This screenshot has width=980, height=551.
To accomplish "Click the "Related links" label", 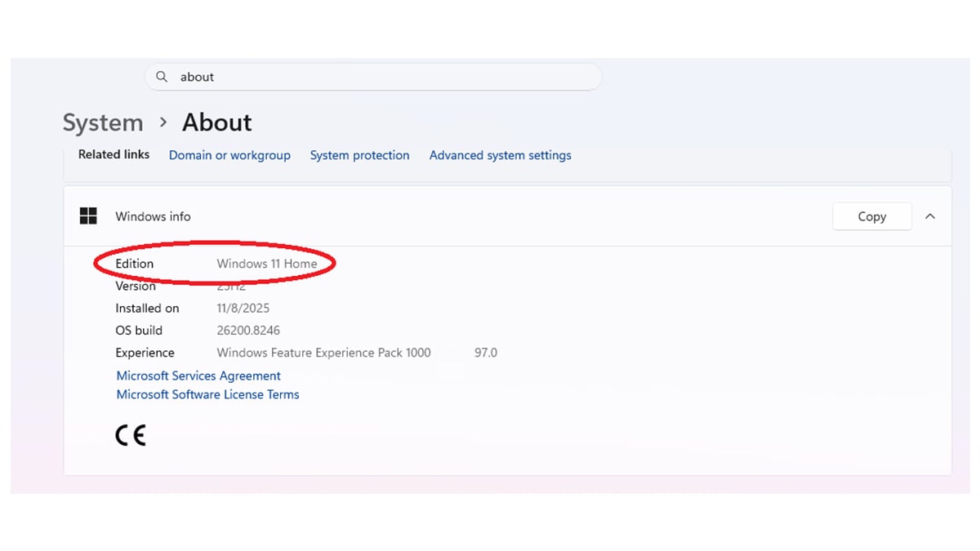I will coord(114,154).
